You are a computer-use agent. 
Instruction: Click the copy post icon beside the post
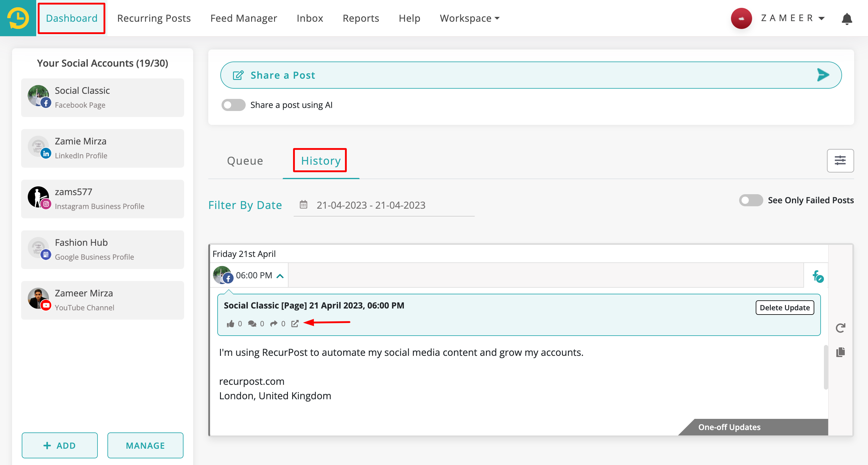tap(840, 352)
